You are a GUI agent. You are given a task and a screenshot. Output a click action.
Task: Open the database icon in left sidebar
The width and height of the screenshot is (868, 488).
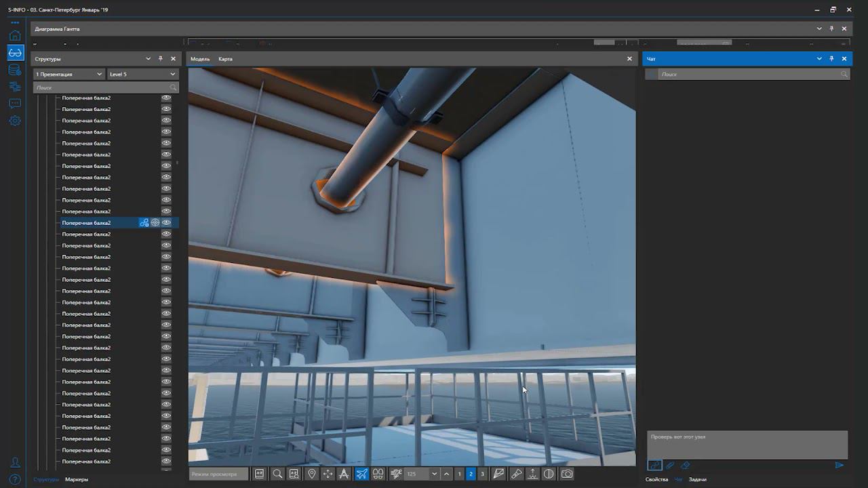click(15, 70)
